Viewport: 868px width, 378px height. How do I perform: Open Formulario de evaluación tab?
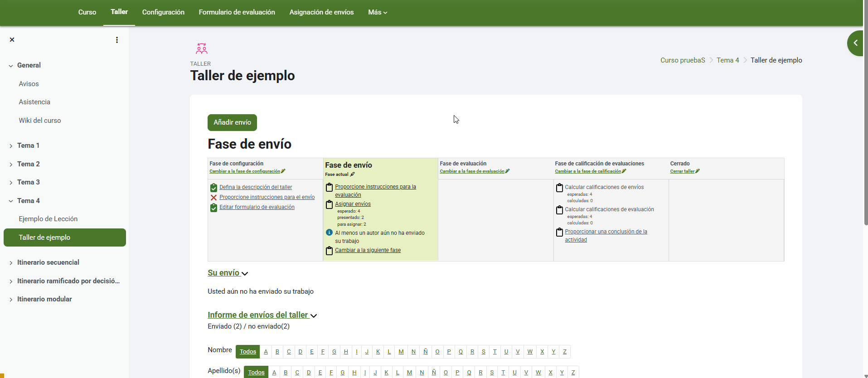(x=237, y=12)
